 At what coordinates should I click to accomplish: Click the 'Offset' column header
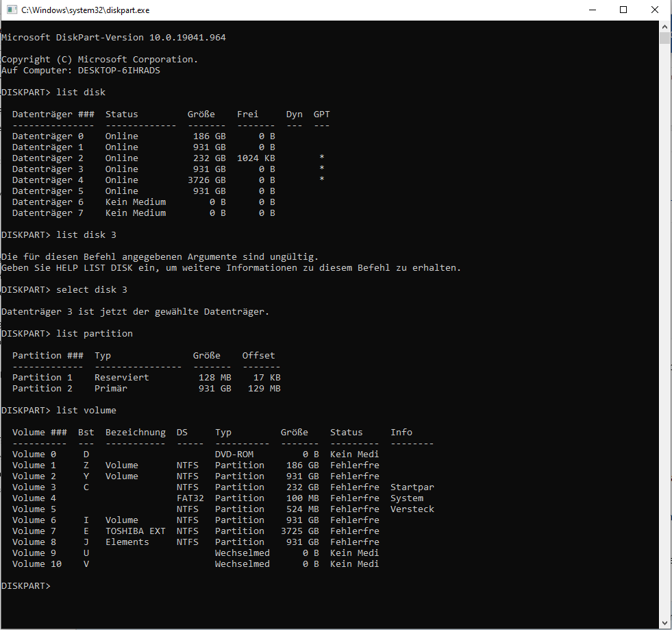(x=258, y=355)
